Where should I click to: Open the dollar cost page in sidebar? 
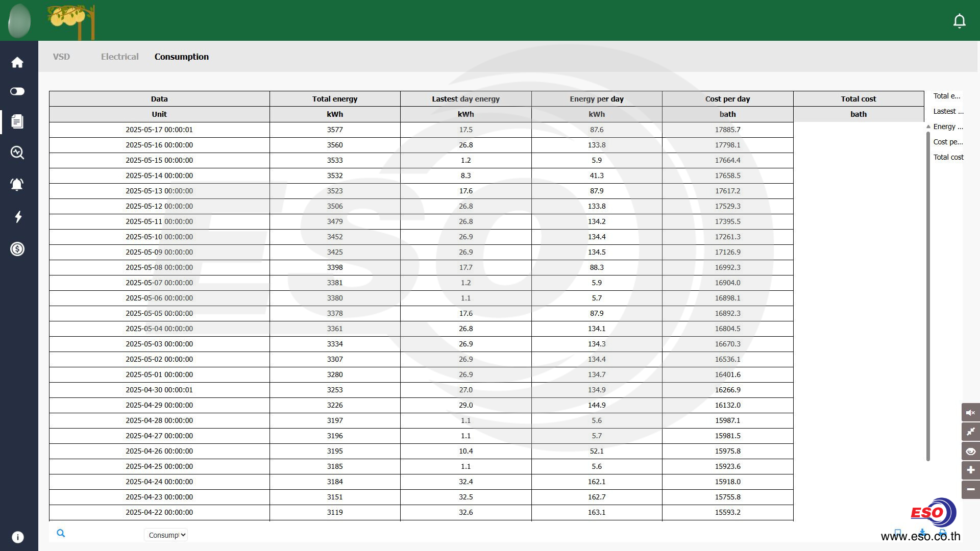tap(17, 249)
